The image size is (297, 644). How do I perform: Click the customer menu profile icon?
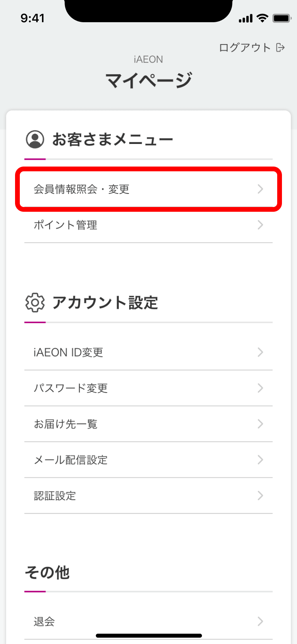click(x=35, y=139)
